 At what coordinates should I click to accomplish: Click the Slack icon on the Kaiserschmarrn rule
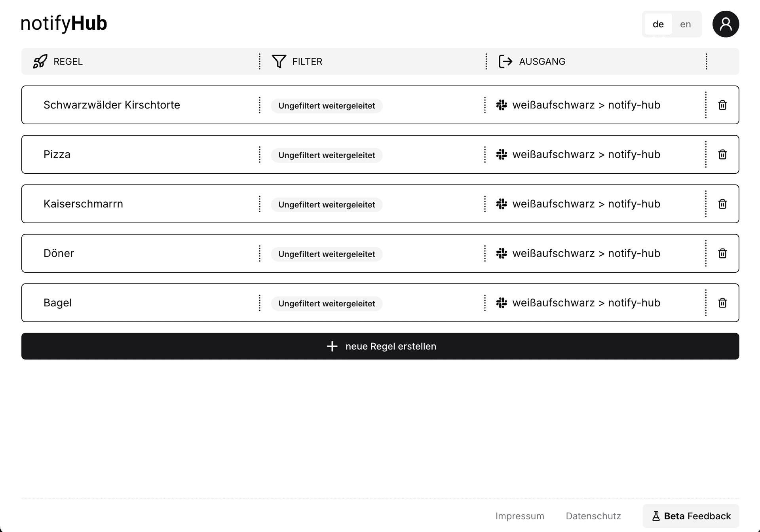(502, 204)
